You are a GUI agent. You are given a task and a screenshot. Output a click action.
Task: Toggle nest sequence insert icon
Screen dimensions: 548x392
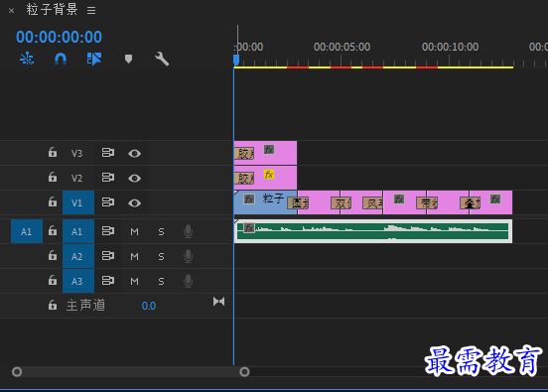[x=27, y=59]
